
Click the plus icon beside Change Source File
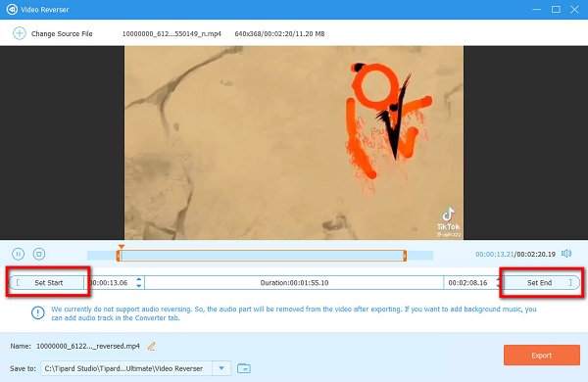tap(20, 33)
